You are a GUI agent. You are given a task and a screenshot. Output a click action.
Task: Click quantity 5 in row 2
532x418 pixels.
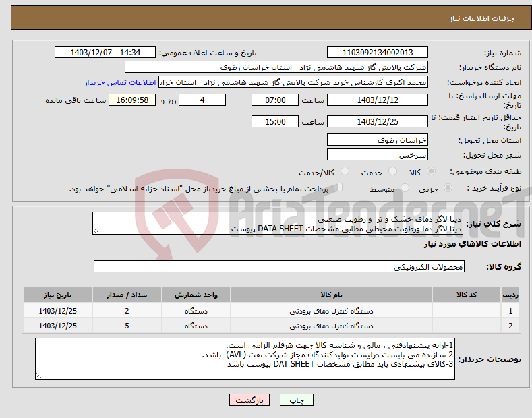click(x=127, y=326)
